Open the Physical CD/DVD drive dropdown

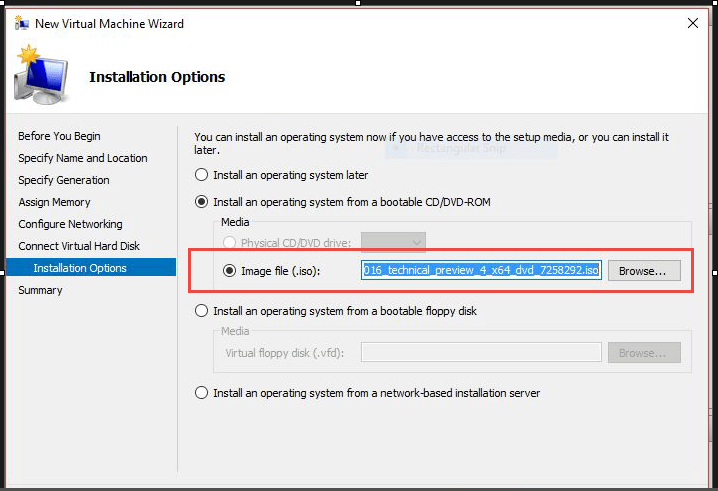point(393,241)
